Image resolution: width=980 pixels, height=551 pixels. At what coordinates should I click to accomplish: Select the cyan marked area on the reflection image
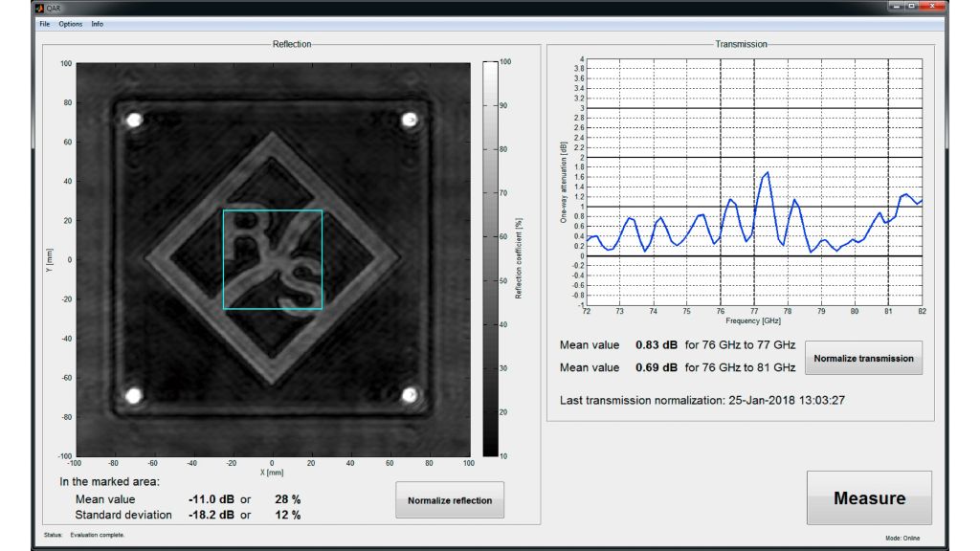[271, 259]
